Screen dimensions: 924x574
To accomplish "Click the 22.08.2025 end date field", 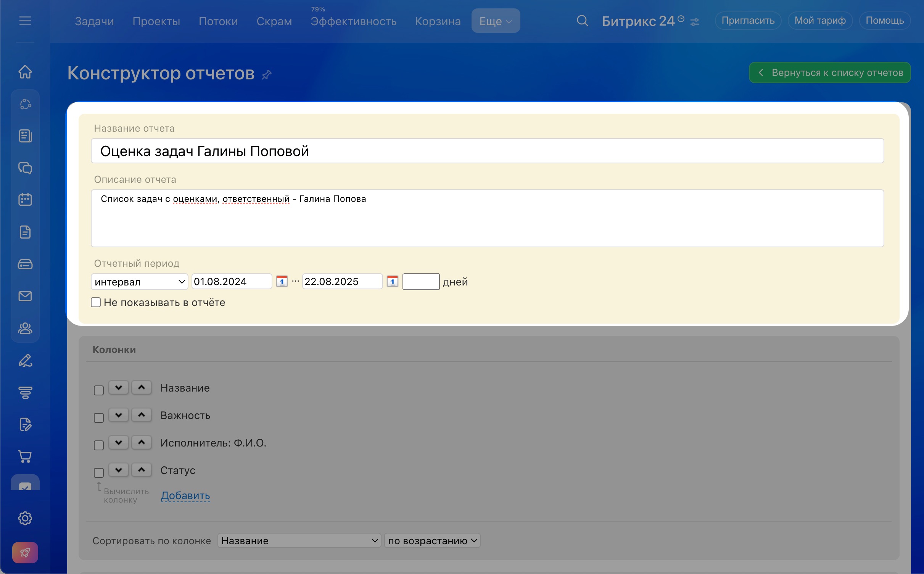I will pos(342,282).
